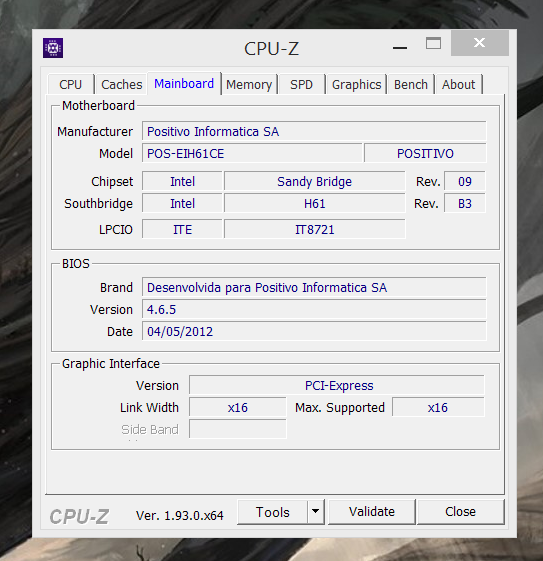Screen dimensions: 543x561
Task: Click the CPU-Z purple app icon
Action: 53,48
